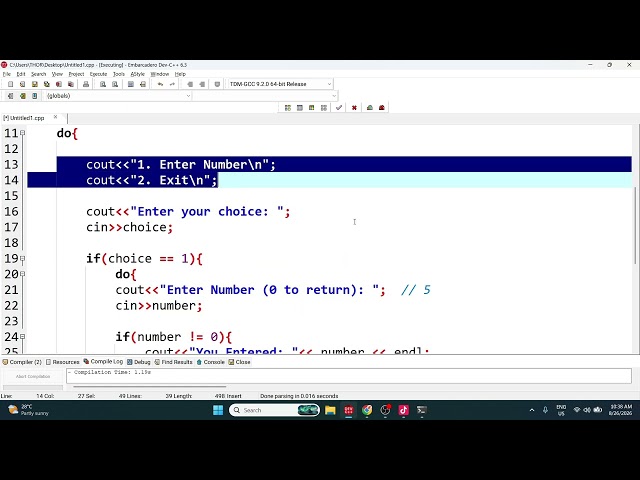Open Windows Start menu
Screen dimensions: 640x480
click(x=218, y=410)
